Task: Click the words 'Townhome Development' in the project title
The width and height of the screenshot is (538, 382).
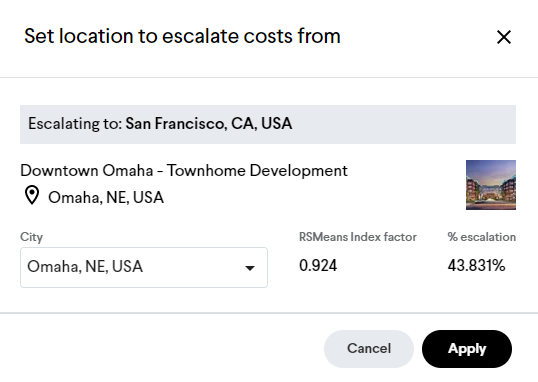Action: [257, 171]
